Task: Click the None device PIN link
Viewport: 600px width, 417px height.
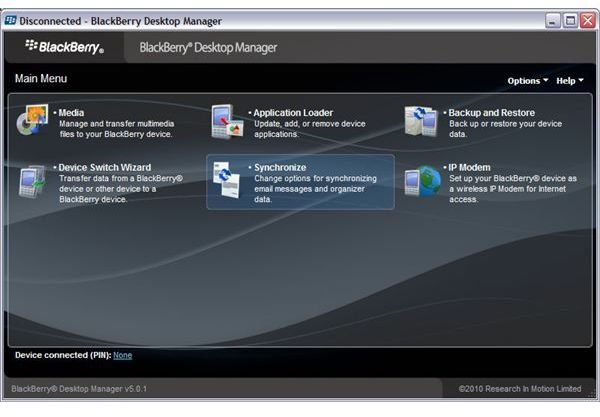Action: tap(122, 355)
